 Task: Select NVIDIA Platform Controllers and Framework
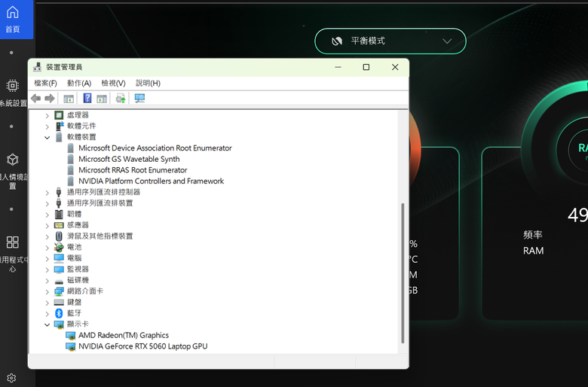(x=151, y=181)
